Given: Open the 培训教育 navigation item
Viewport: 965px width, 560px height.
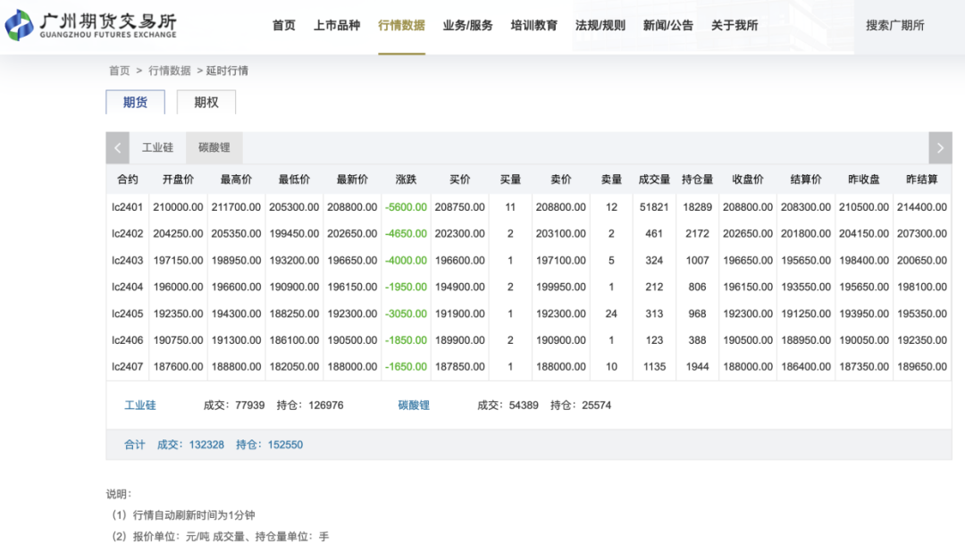Looking at the screenshot, I should [x=533, y=26].
